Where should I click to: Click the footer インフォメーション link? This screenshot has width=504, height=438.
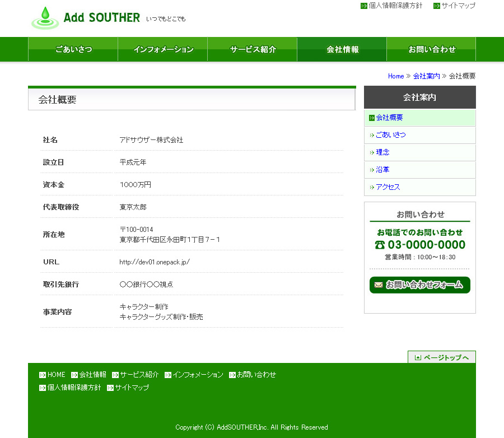198,375
